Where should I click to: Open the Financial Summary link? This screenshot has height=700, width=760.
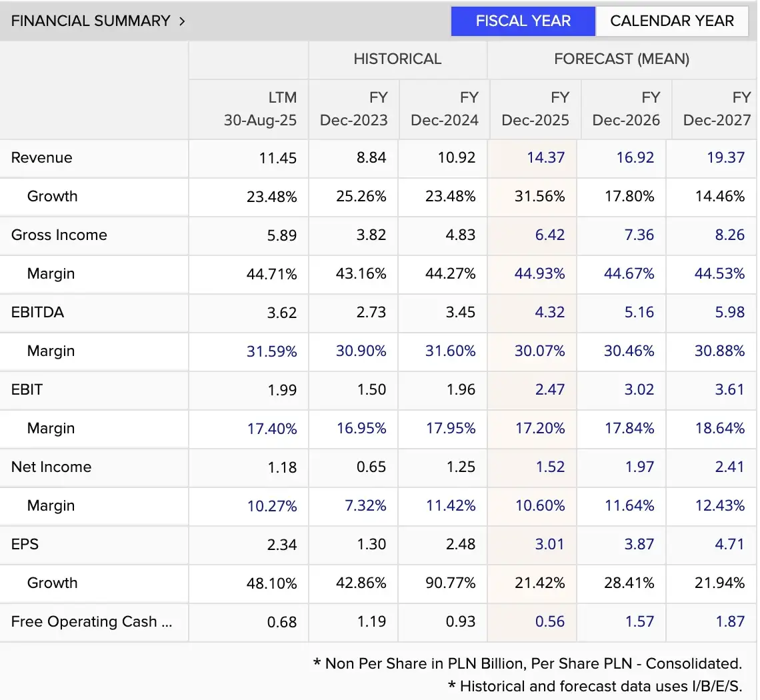[x=91, y=21]
